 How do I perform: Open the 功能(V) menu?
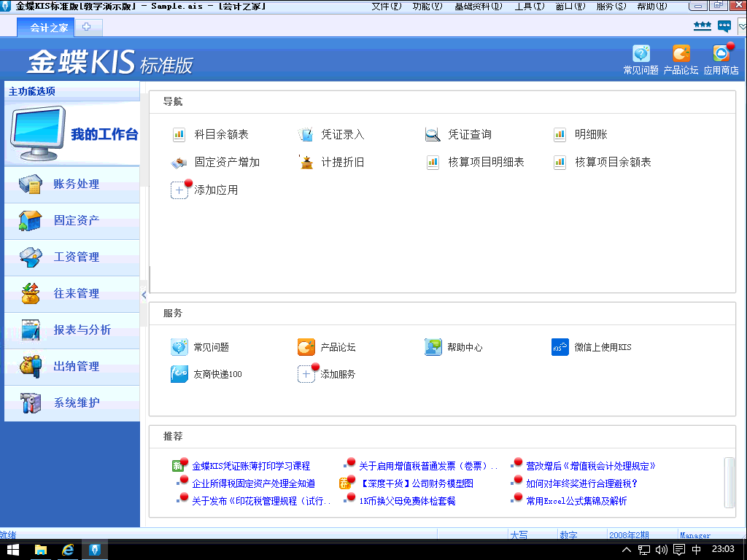coord(427,6)
